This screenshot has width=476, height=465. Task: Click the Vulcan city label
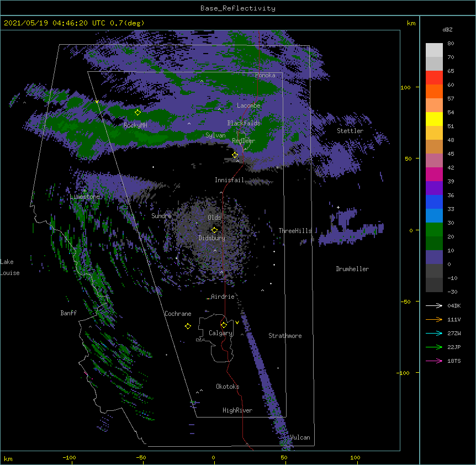300,437
